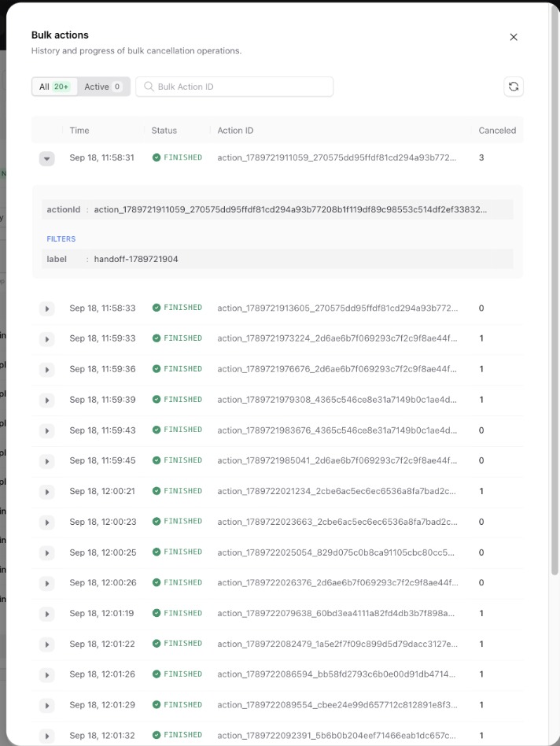Expand the Sep 18, 11:59:36 row
The image size is (560, 746).
(46, 370)
